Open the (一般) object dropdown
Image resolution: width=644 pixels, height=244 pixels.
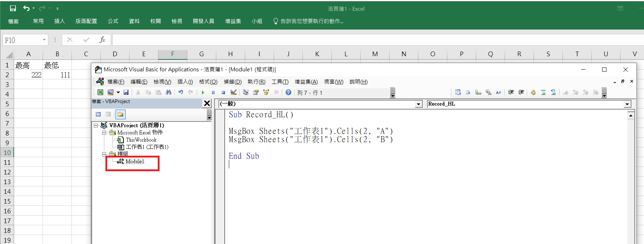(419, 104)
